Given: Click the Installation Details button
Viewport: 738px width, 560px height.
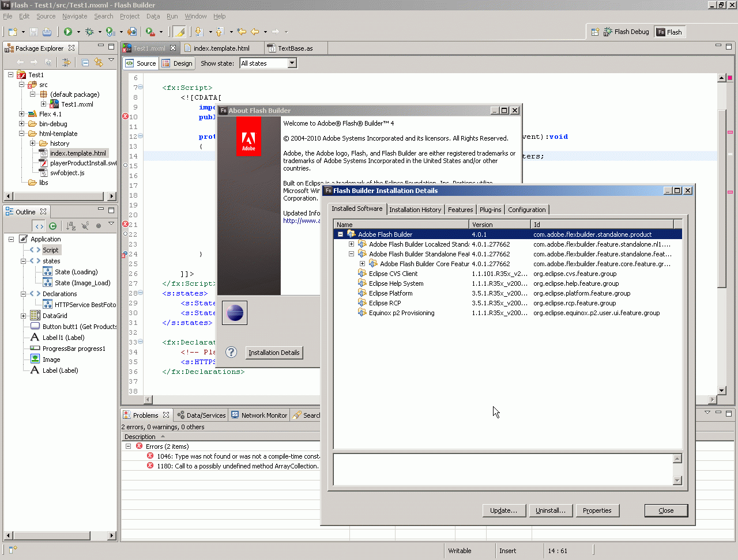Looking at the screenshot, I should pos(274,353).
